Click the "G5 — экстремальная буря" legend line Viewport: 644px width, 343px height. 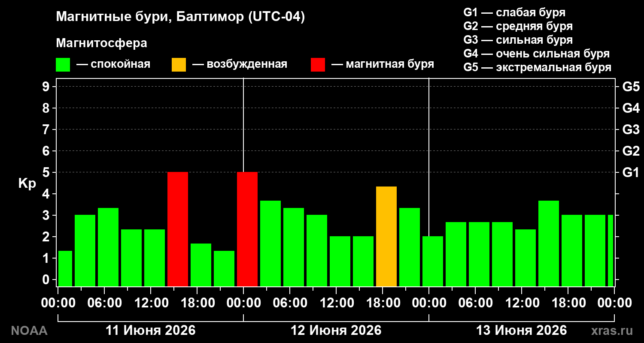click(537, 68)
